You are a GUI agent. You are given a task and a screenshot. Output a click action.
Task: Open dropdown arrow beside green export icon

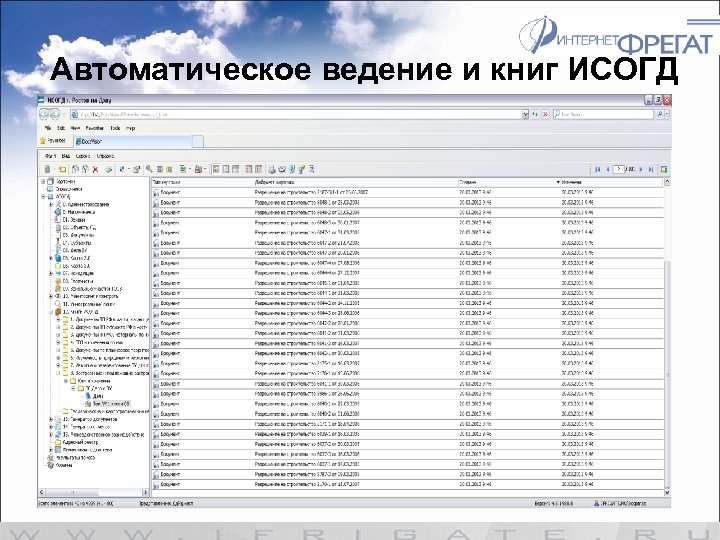point(189,169)
